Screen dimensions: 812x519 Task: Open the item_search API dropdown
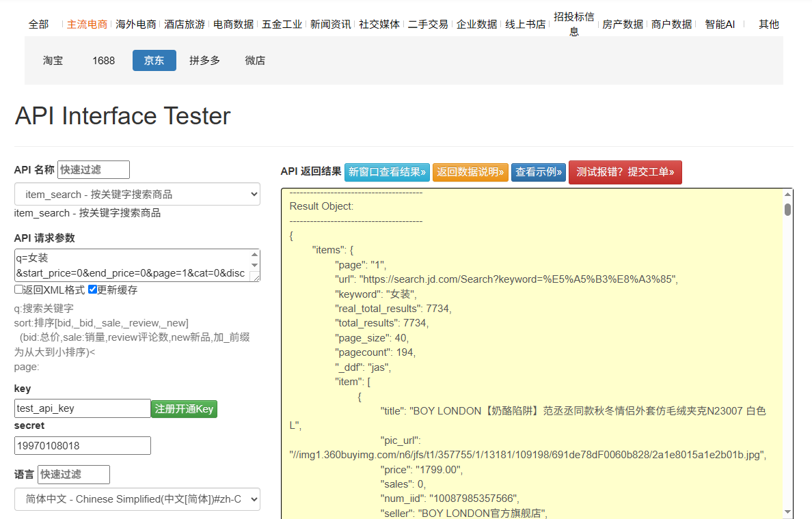click(x=137, y=194)
